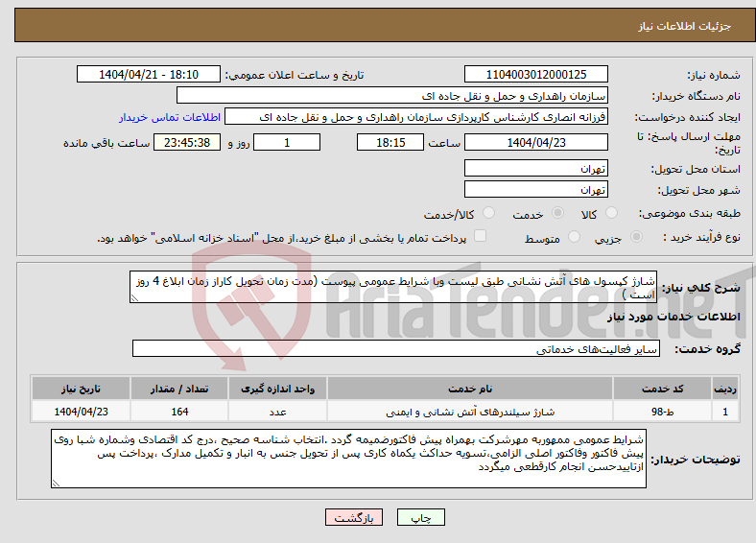This screenshot has width=756, height=543.
Task: Click the بازگشت (back) button
Action: click(354, 517)
